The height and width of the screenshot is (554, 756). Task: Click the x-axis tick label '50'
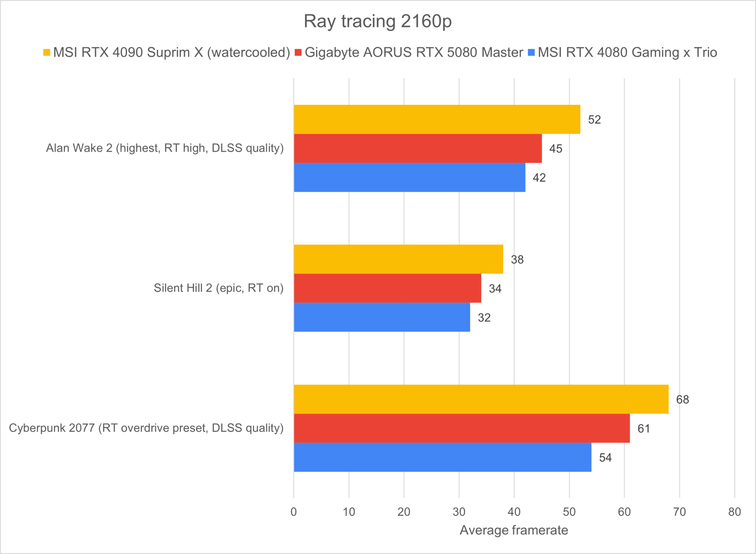pos(569,512)
